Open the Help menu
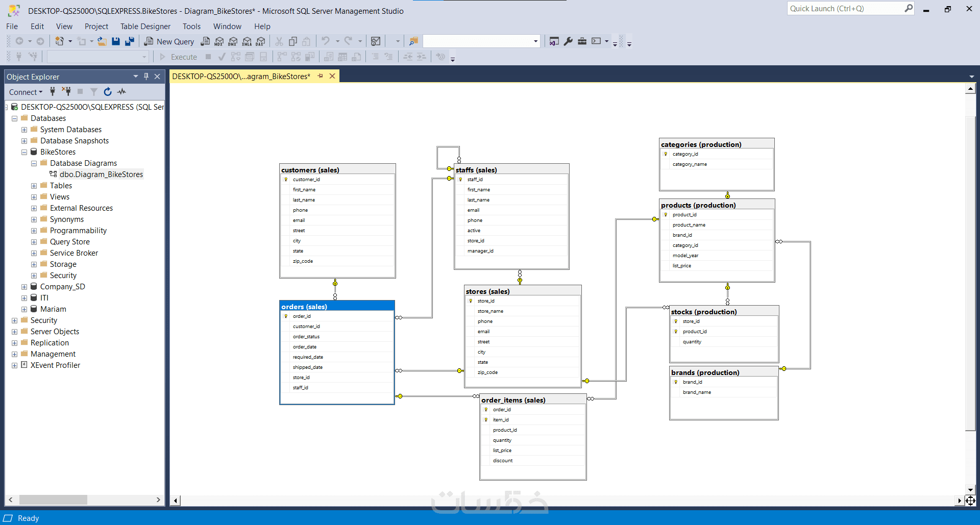 tap(262, 27)
